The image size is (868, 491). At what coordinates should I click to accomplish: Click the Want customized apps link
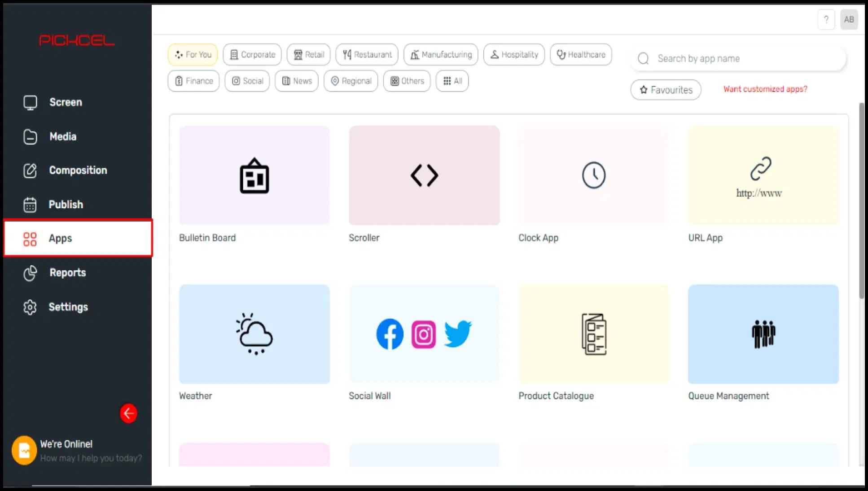(765, 89)
